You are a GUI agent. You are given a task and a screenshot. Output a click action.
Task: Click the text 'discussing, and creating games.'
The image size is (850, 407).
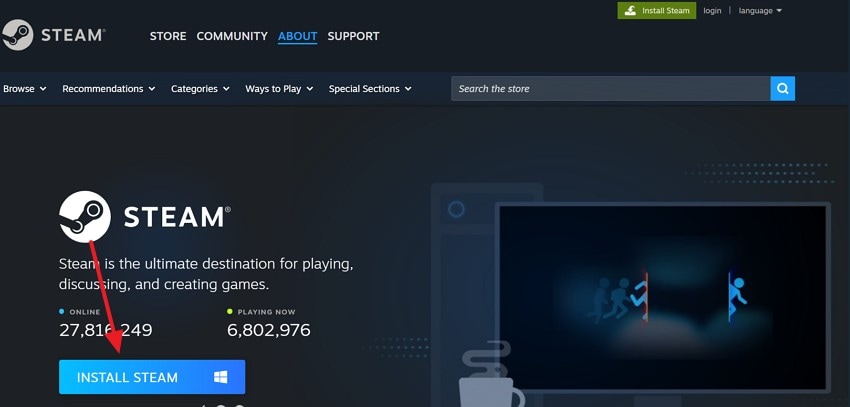point(164,285)
